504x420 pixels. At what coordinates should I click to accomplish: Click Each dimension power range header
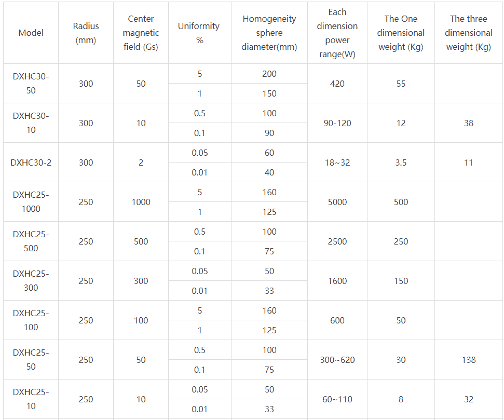[337, 33]
